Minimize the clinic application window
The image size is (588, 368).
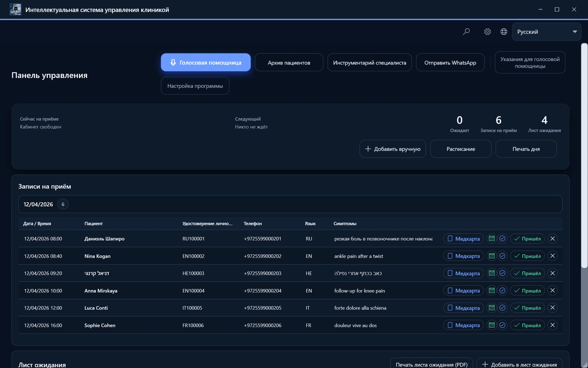click(540, 9)
